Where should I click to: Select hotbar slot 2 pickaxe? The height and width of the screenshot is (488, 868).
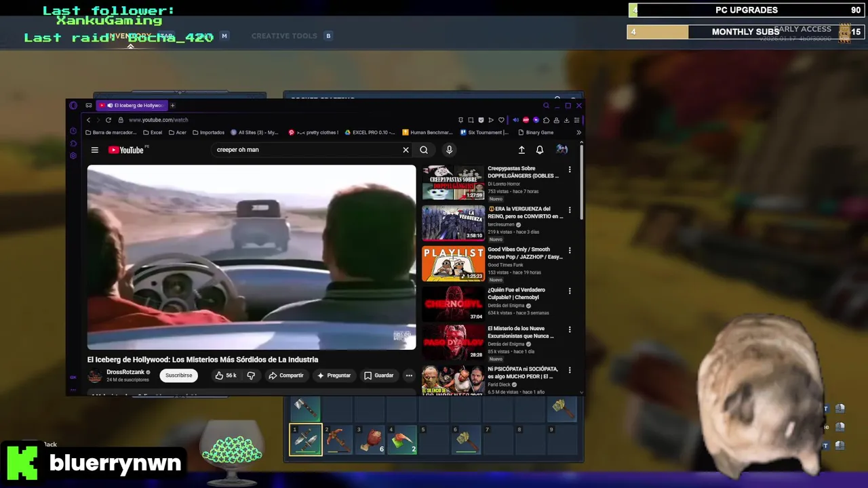pos(338,439)
